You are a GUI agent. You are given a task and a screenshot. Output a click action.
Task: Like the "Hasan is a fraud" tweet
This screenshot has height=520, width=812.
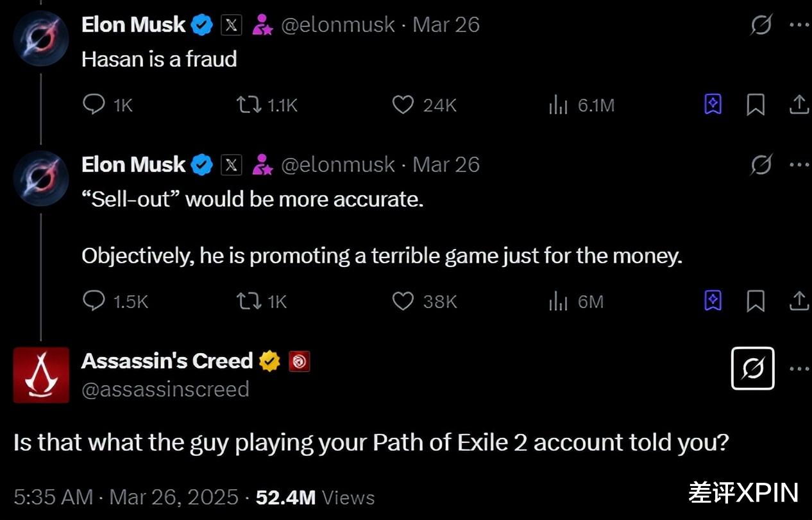pos(403,105)
